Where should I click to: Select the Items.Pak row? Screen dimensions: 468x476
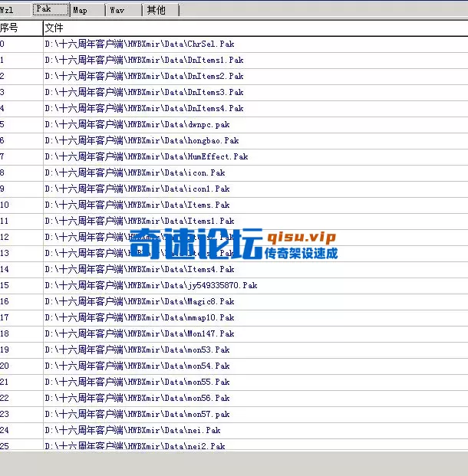click(234, 205)
